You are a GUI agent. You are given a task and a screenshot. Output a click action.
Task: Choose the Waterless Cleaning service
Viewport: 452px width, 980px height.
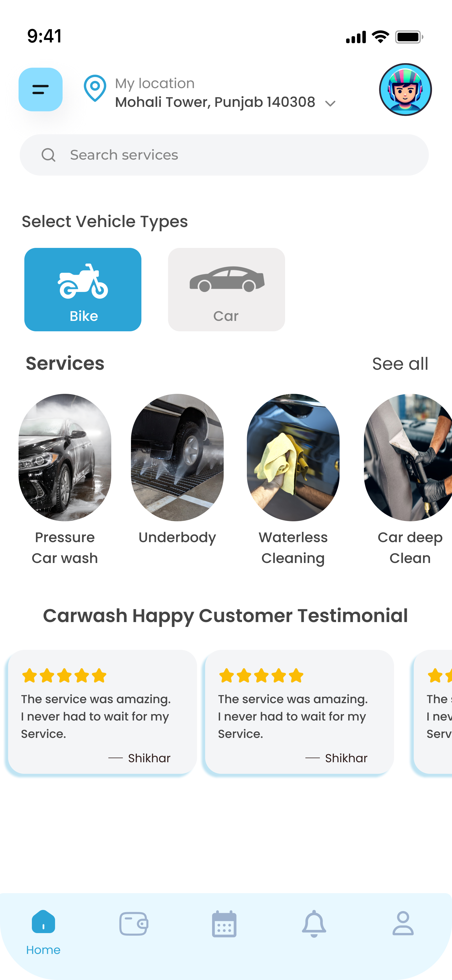(x=293, y=480)
